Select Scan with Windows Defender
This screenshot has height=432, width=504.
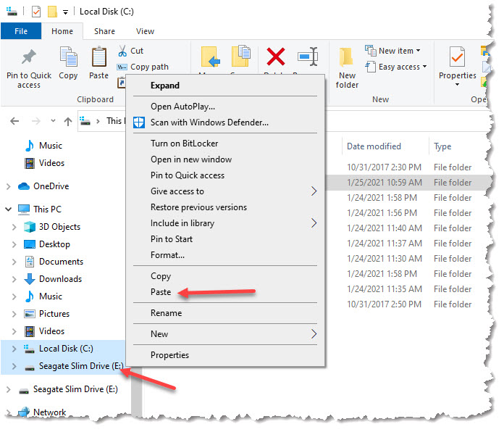point(209,122)
